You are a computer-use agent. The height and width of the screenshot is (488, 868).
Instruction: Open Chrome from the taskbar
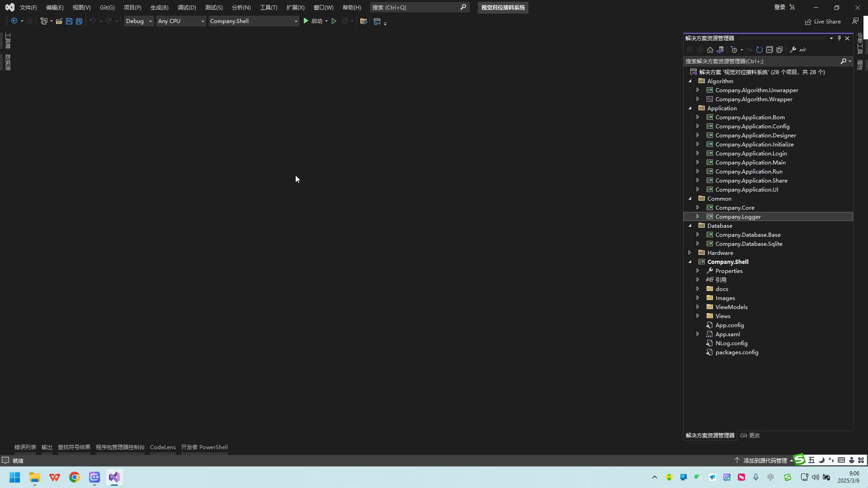click(75, 477)
